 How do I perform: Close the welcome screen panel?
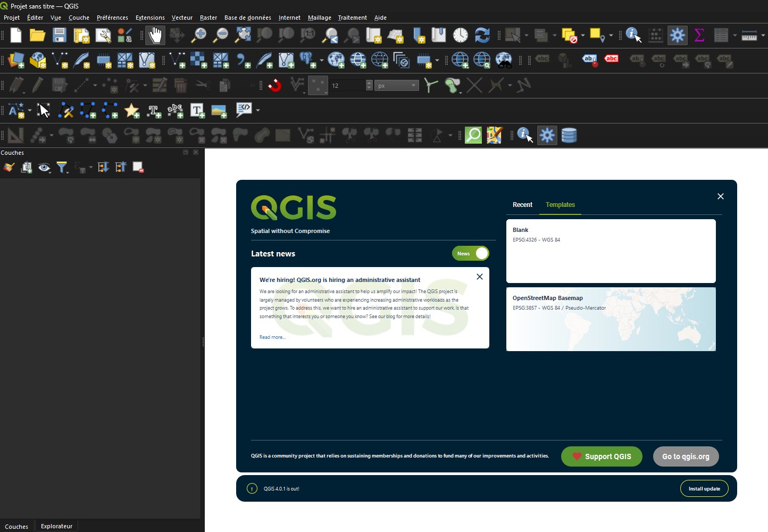(721, 196)
